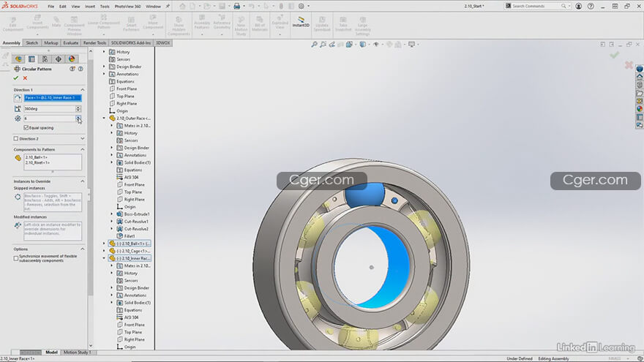
Task: Expand the Boss-Extrude1 feature node
Action: tap(112, 214)
